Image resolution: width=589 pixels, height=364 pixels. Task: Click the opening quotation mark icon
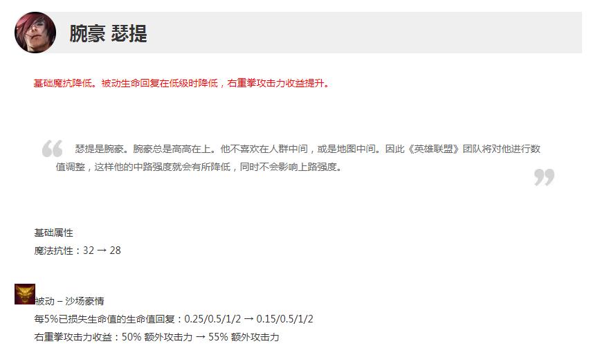52,149
